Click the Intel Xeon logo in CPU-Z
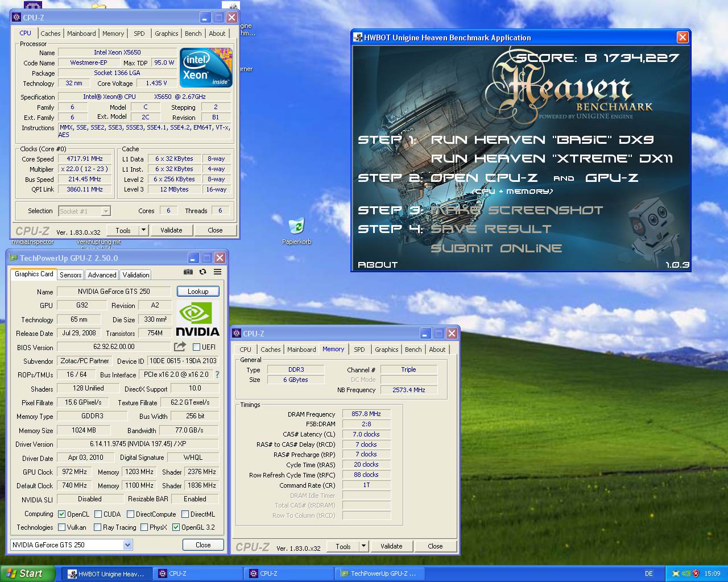This screenshot has height=582, width=728. (206, 67)
